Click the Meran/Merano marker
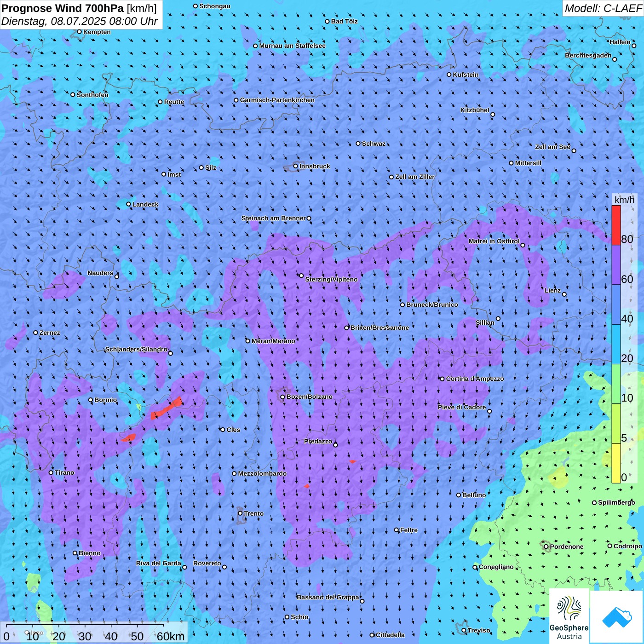Viewport: 644px width, 644px height. [x=248, y=341]
